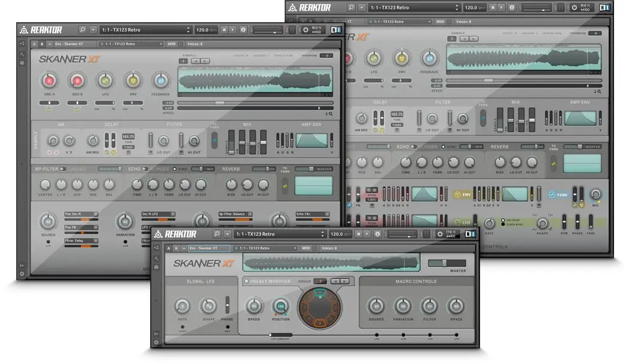This screenshot has width=629, height=364.
Task: Open search in front Reaktor window toolbar
Action: click(217, 234)
